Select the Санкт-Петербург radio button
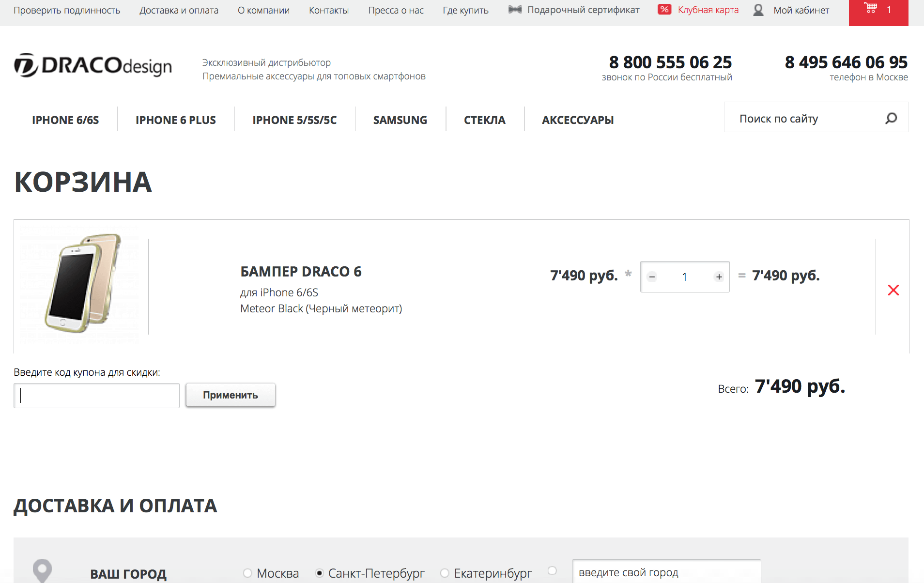This screenshot has width=924, height=583. tap(319, 573)
